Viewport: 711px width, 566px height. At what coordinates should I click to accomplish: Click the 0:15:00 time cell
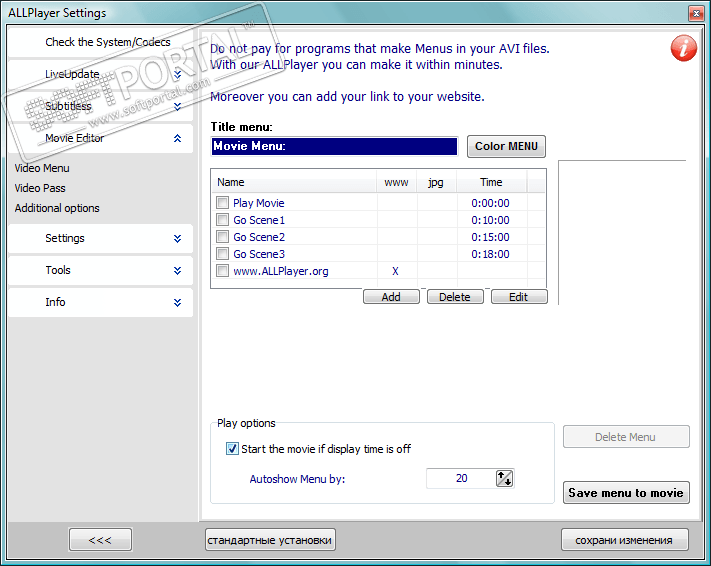pos(490,237)
